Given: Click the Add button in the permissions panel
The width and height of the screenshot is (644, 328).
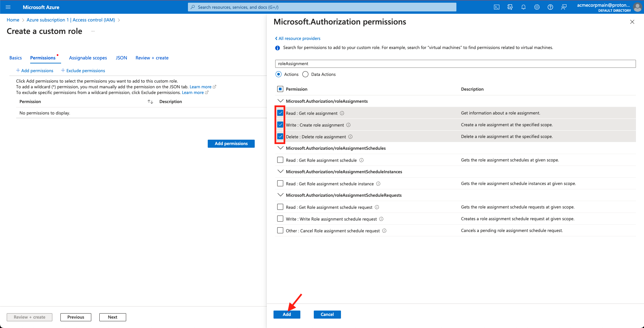Looking at the screenshot, I should pos(287,315).
